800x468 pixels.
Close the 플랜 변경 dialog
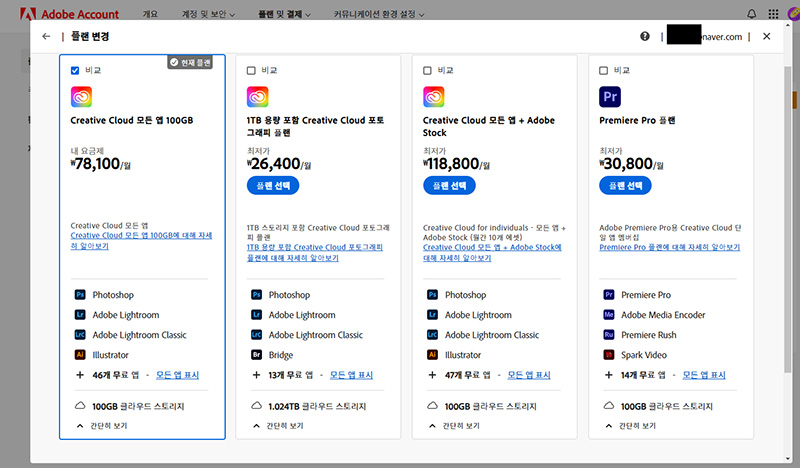pyautogui.click(x=766, y=36)
